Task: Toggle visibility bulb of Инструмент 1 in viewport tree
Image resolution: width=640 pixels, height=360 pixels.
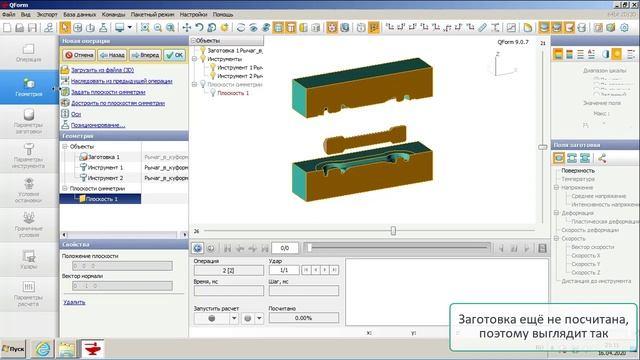Action: [213, 67]
